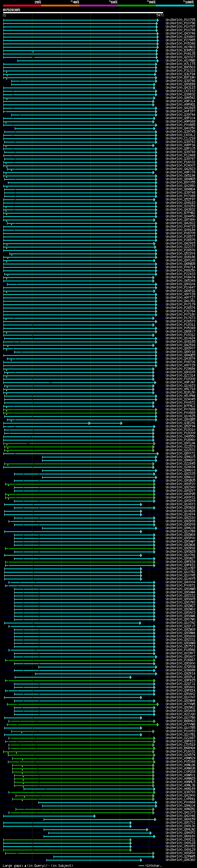Image resolution: width=197 pixels, height=868 pixels.
Task: Select hit label UniRef100_Q41351
Action: click(180, 301)
